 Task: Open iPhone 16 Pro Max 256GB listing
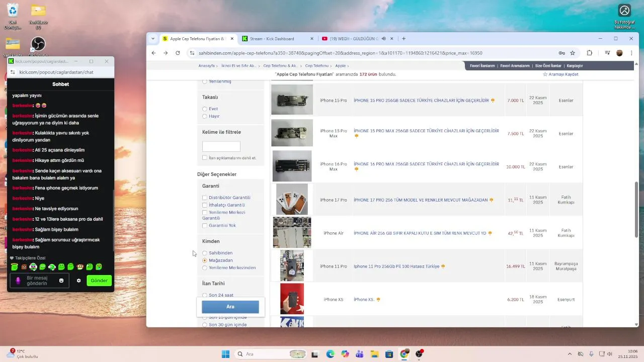(x=426, y=164)
